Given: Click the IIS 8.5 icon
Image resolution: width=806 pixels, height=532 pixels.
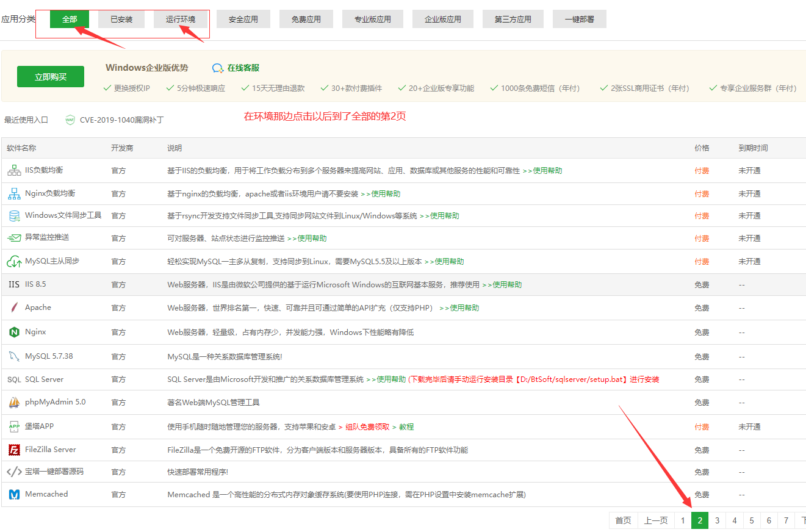Looking at the screenshot, I should pyautogui.click(x=14, y=285).
